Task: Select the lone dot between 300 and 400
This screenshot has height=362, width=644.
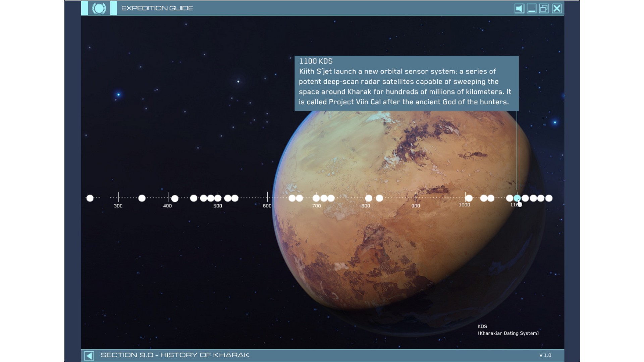Action: (142, 198)
